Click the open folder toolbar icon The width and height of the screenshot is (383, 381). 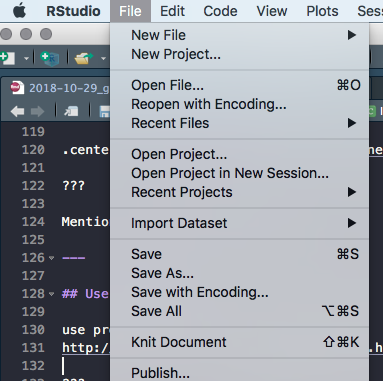point(83,58)
